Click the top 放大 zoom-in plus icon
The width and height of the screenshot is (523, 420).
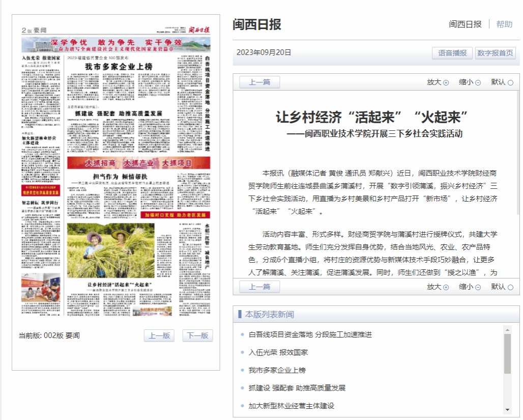pos(446,82)
